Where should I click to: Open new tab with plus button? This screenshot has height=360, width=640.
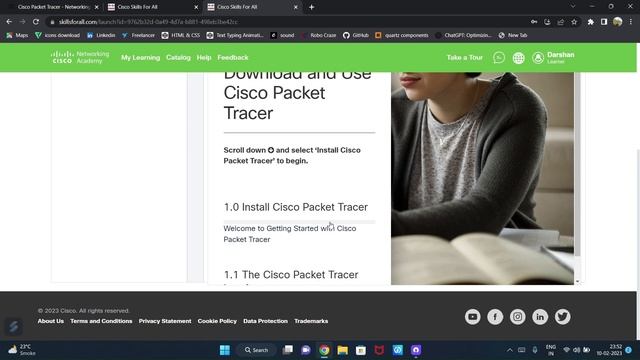click(x=311, y=7)
